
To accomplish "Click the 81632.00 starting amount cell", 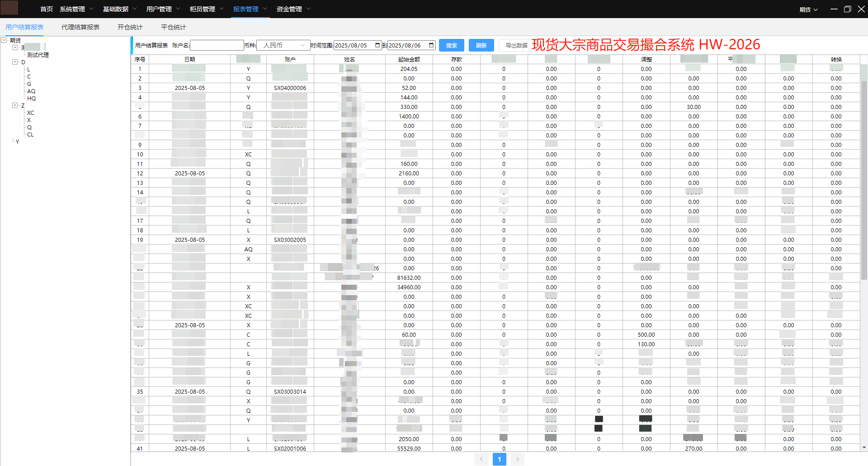I will click(x=409, y=278).
